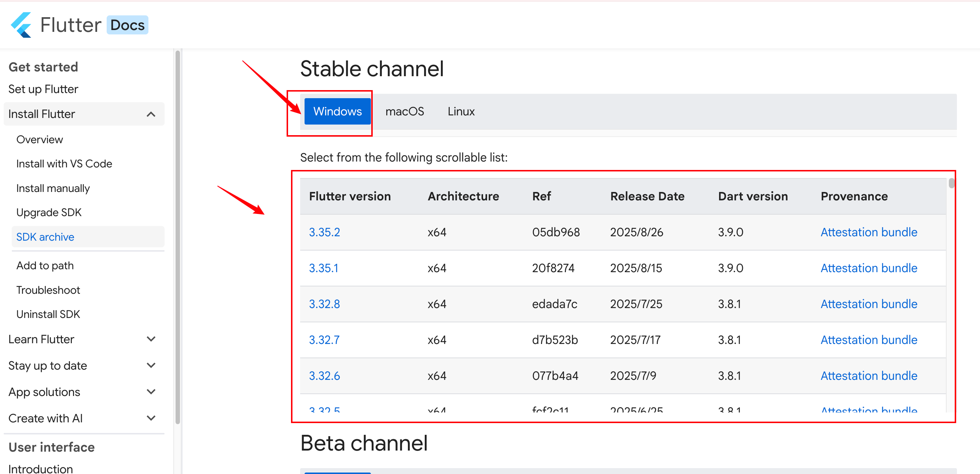This screenshot has width=980, height=474.
Task: Click the Dart version column header
Action: 752,196
